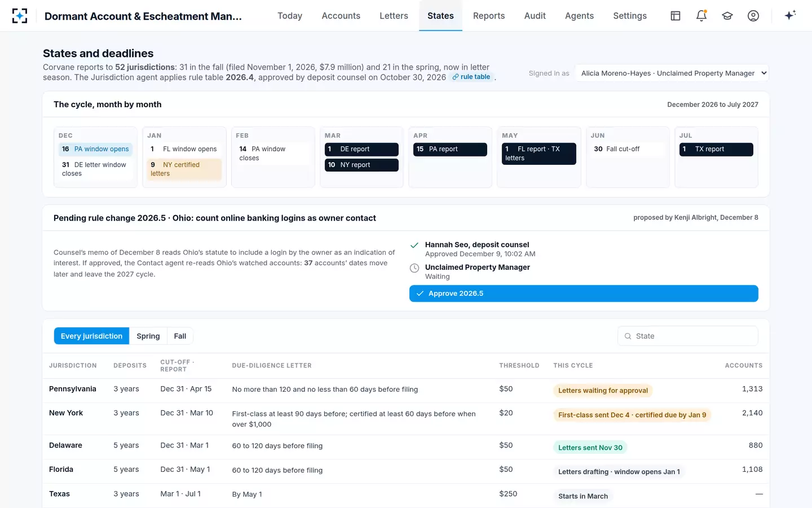Click the Jan 9 NY certified letters event
This screenshot has height=508, width=812.
click(x=184, y=169)
